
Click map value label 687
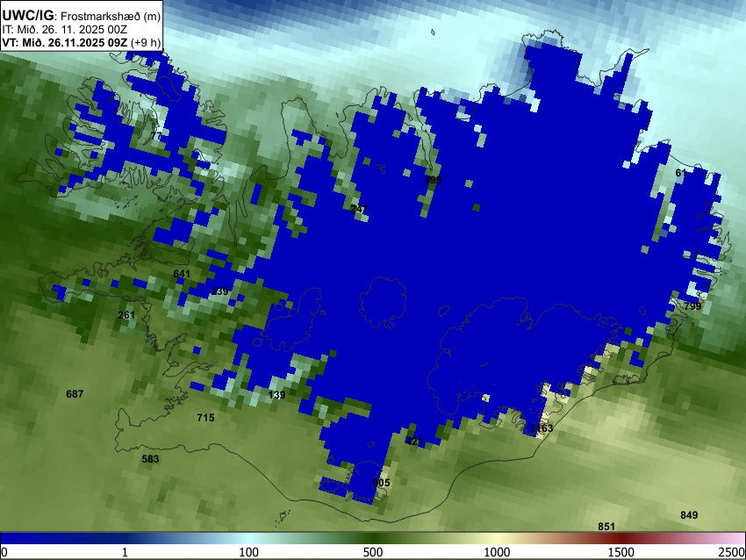(75, 394)
